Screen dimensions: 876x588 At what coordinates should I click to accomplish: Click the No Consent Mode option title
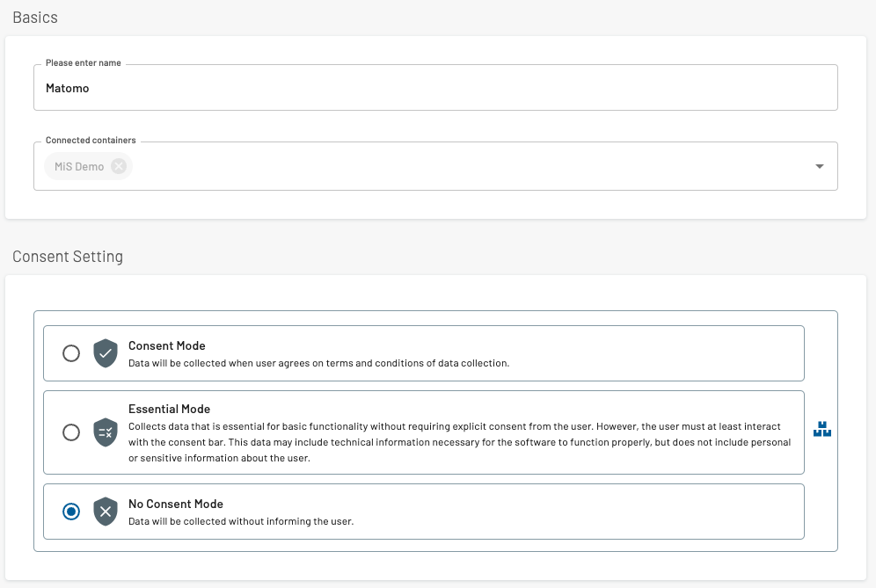(176, 504)
